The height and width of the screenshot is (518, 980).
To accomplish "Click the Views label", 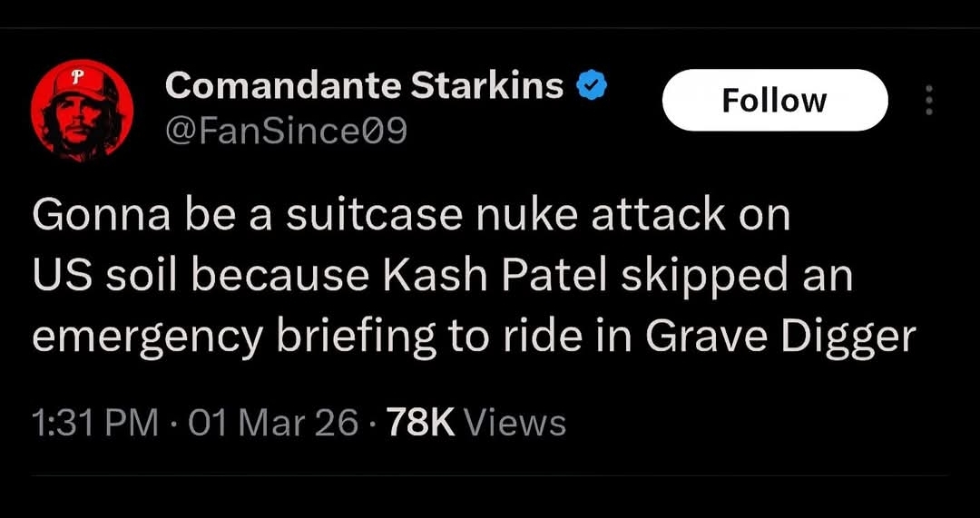I will tap(514, 423).
